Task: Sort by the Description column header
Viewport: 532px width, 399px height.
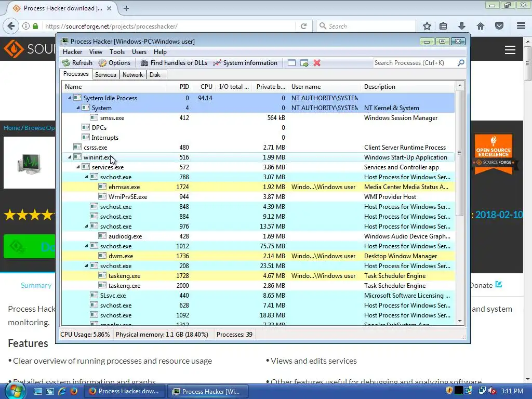Action: tap(408, 87)
